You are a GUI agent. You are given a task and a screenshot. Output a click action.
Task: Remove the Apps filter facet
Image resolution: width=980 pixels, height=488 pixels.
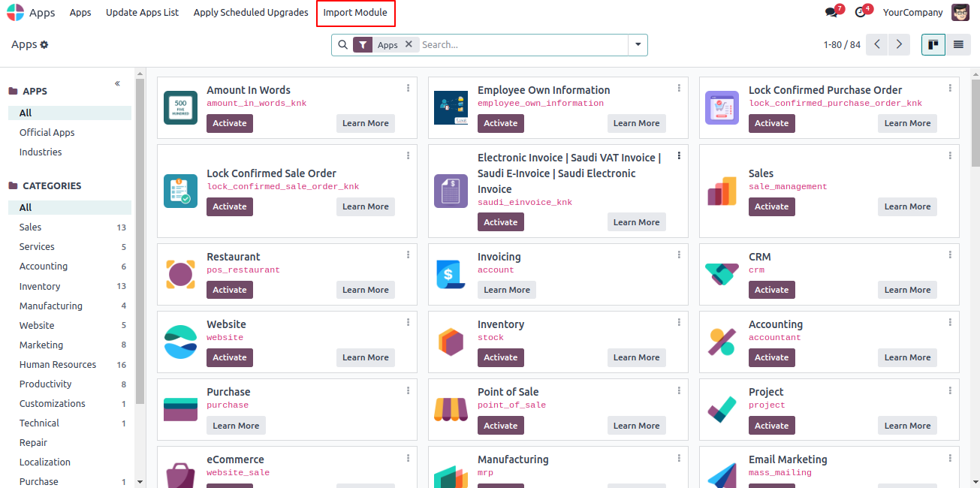(x=409, y=44)
